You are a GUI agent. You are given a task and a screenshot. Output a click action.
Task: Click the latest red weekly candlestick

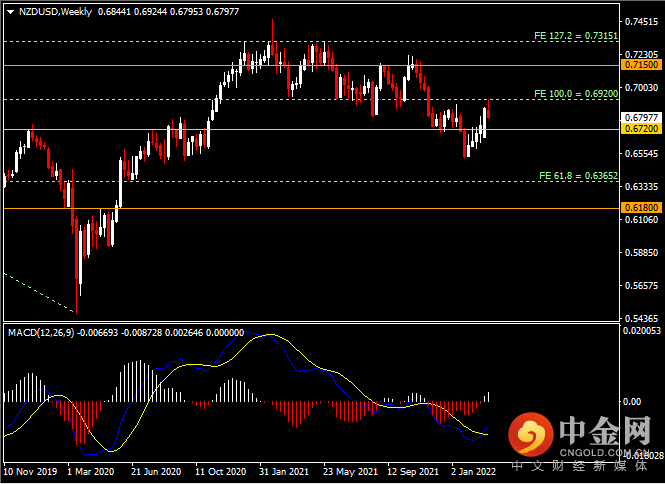(x=489, y=109)
